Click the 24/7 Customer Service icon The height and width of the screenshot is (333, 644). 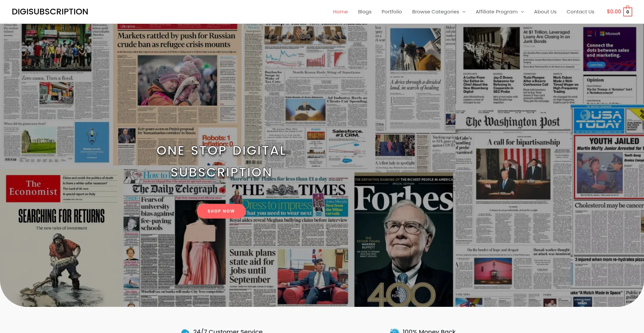pyautogui.click(x=185, y=331)
